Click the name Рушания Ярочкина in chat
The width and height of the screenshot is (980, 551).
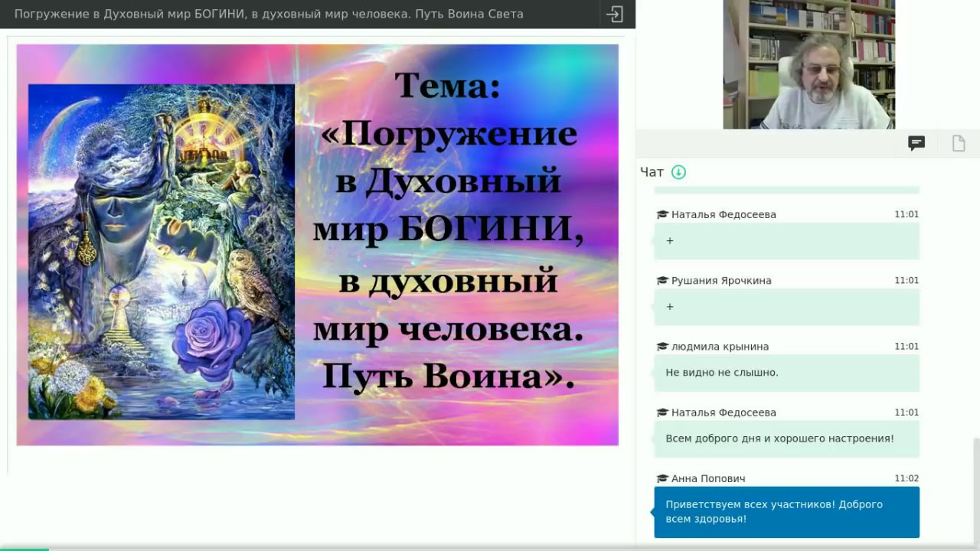721,281
